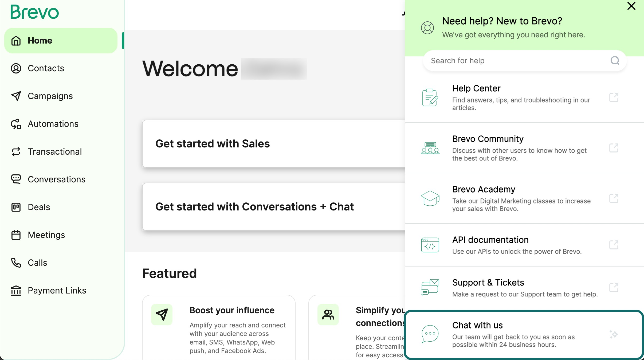The width and height of the screenshot is (644, 360).
Task: Click the 'Welcome' heading text
Action: click(x=190, y=69)
